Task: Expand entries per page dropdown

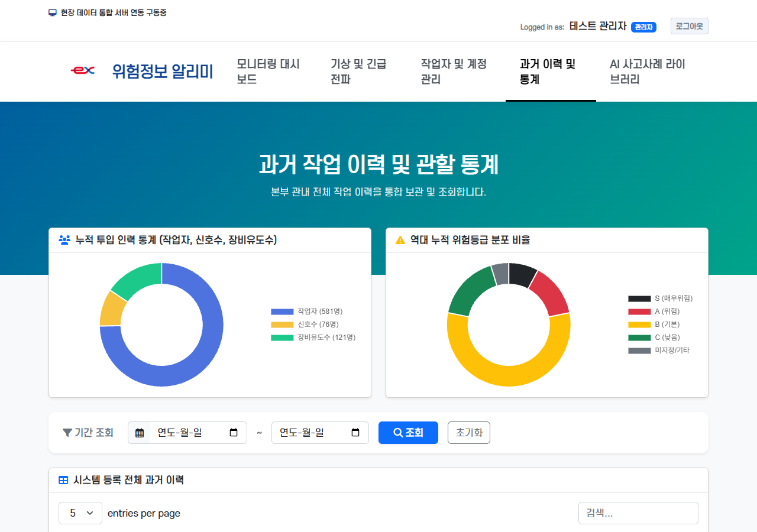Action: pos(80,513)
